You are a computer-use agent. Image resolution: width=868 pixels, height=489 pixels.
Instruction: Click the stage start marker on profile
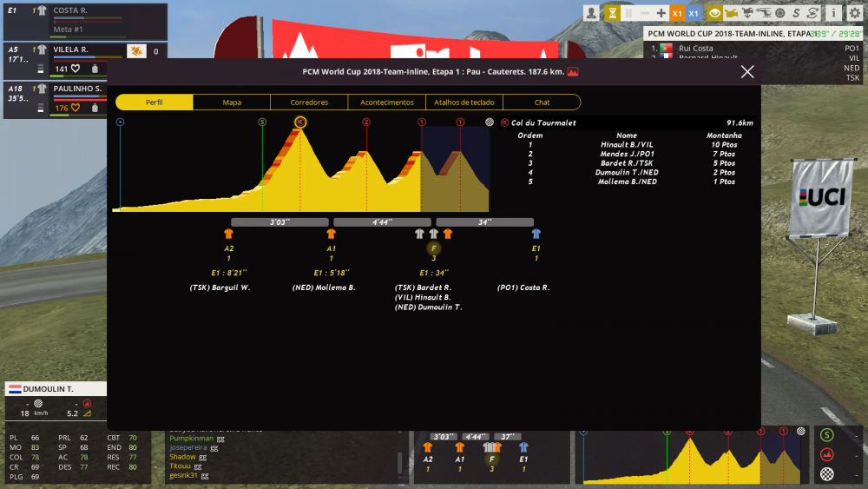120,122
